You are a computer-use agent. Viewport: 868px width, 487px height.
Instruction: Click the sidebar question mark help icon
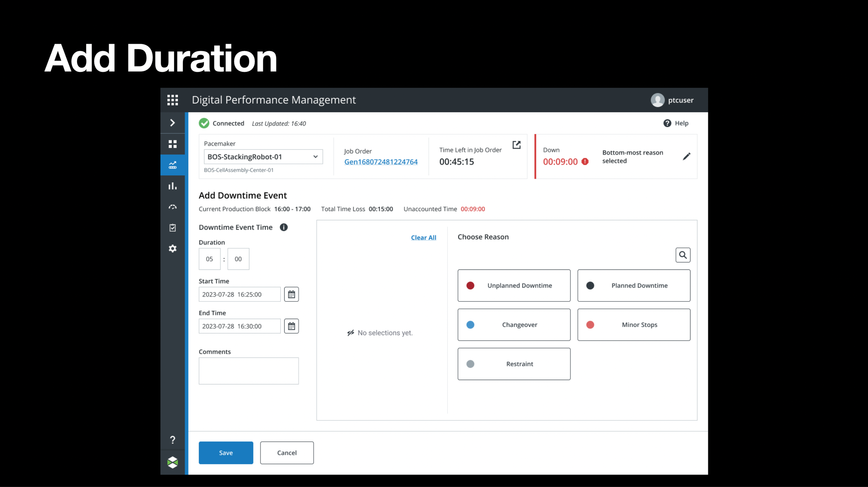(x=173, y=440)
